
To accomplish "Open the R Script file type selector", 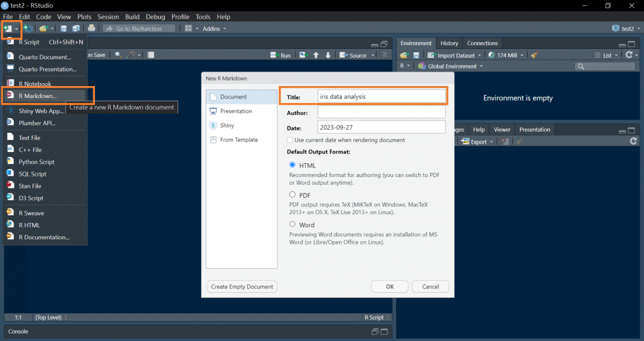I will click(x=377, y=317).
